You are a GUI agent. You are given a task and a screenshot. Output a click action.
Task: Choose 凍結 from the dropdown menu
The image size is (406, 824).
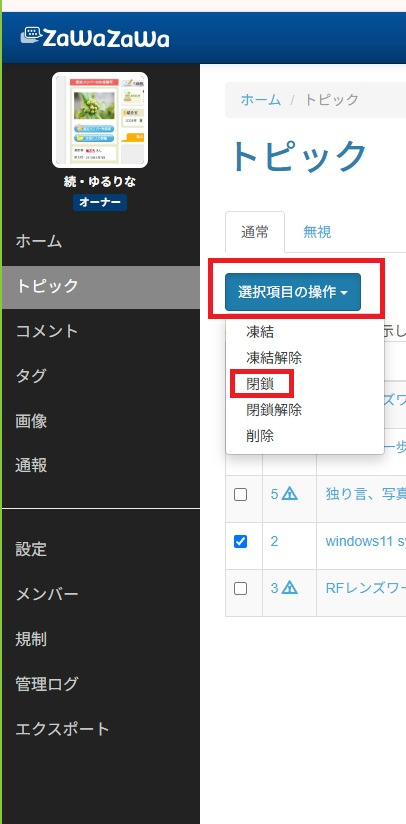(260, 332)
